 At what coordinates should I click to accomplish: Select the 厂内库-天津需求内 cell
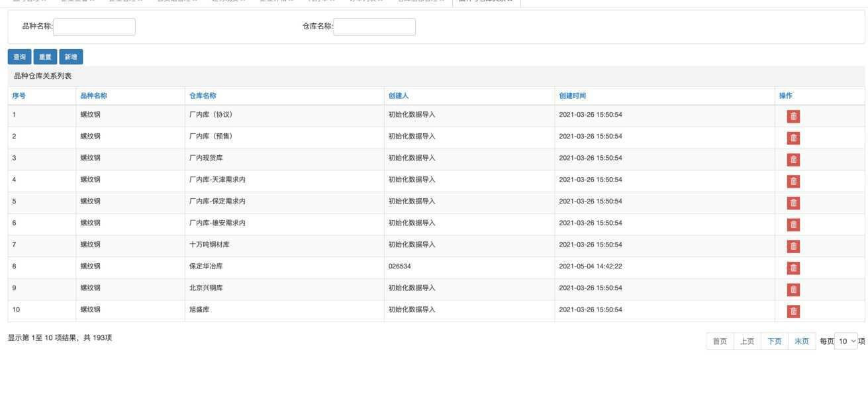coord(285,180)
